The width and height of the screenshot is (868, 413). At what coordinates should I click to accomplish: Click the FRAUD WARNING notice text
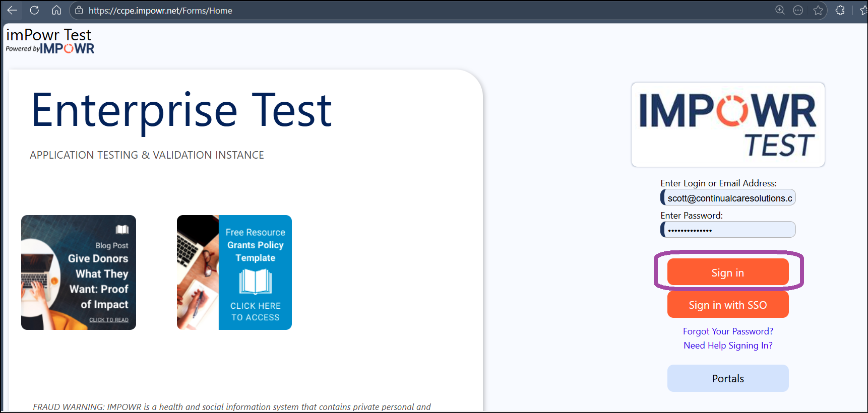click(x=232, y=406)
